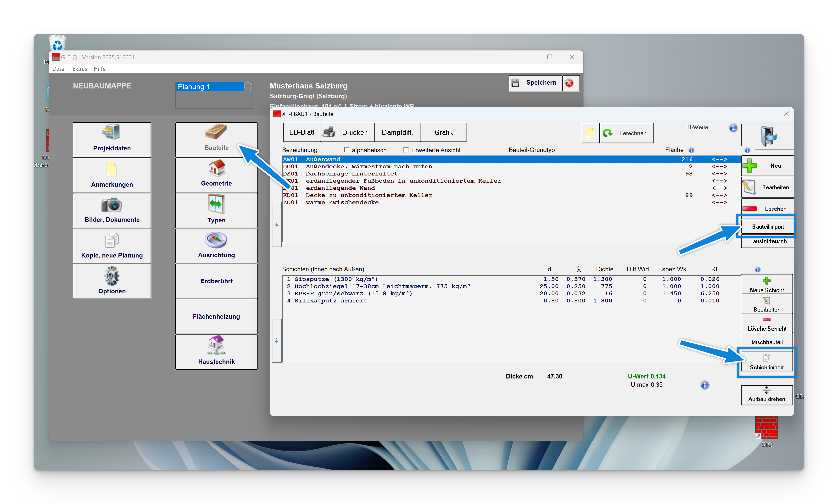Open Ausrichtung with the compass icon
The width and height of the screenshot is (838, 504).
[x=217, y=241]
